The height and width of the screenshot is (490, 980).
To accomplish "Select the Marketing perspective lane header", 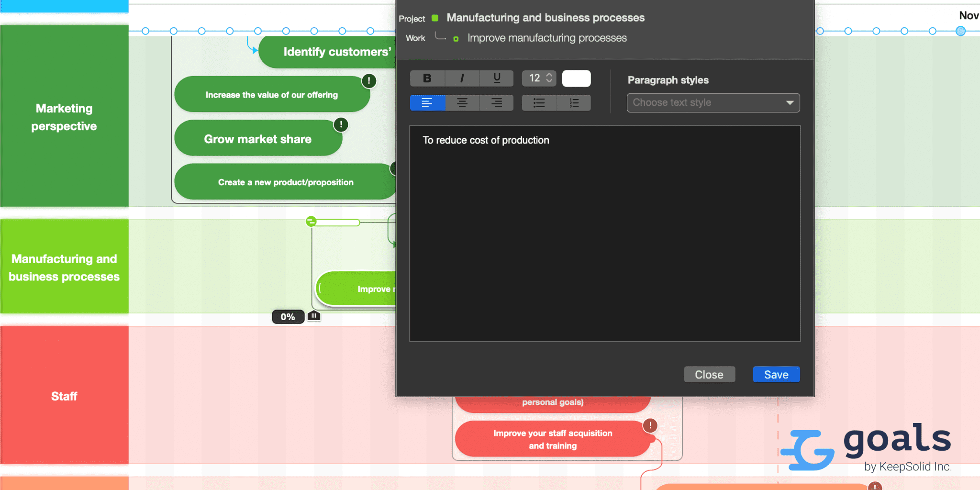I will [64, 116].
